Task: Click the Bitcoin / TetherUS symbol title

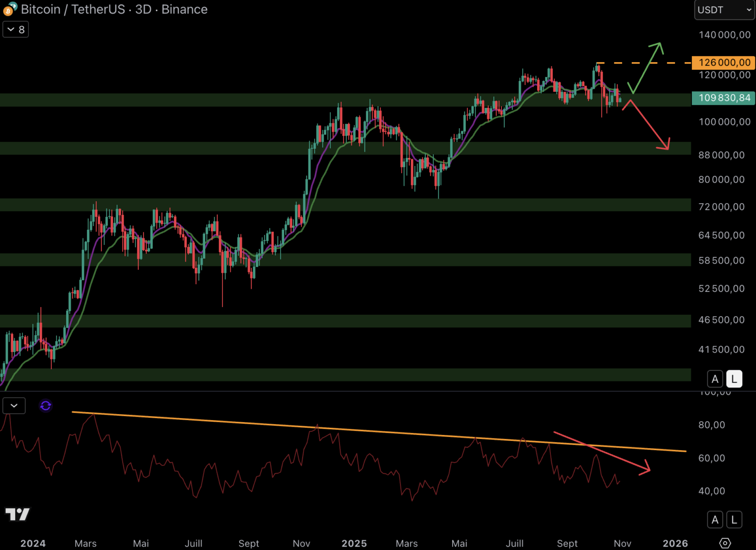Action: click(73, 9)
